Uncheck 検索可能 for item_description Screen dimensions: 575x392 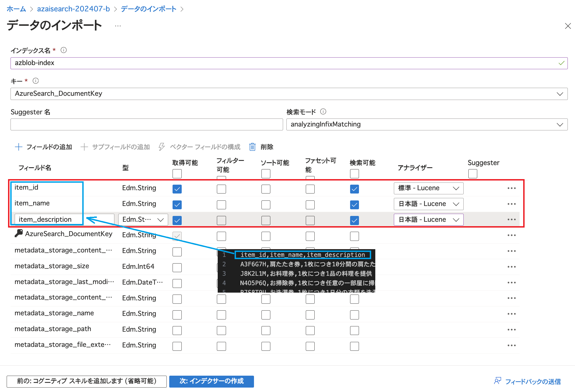tap(354, 220)
